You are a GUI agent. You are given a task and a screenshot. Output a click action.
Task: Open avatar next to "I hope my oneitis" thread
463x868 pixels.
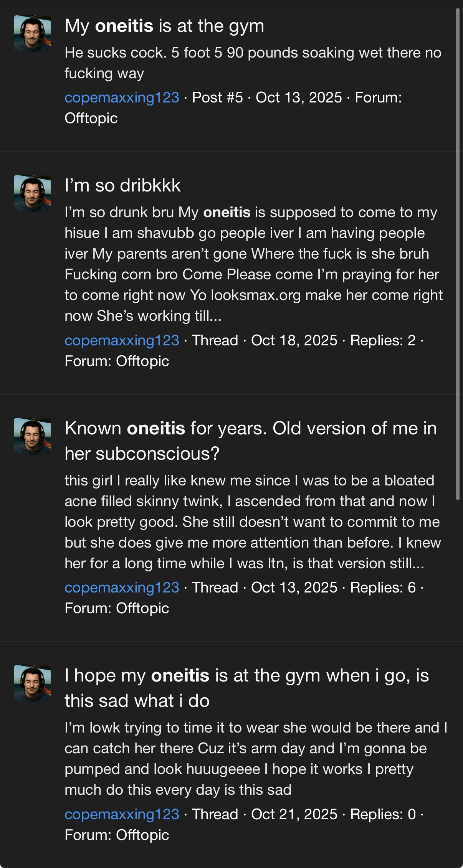(32, 683)
